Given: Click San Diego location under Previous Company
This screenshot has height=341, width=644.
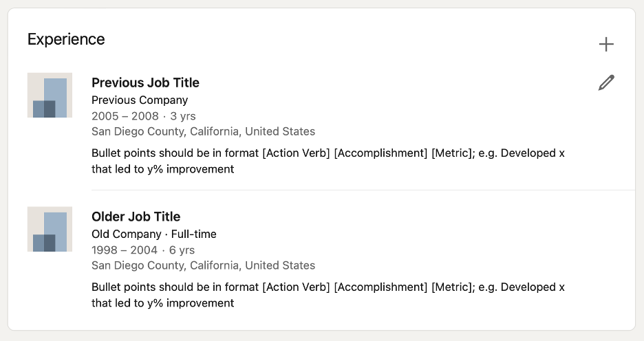Looking at the screenshot, I should pyautogui.click(x=203, y=131).
